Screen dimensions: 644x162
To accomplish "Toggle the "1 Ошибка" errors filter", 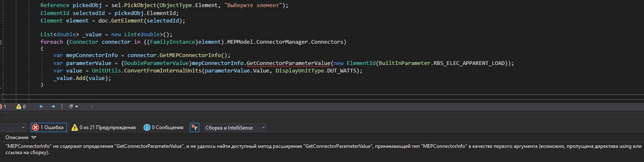I will click(x=48, y=127).
